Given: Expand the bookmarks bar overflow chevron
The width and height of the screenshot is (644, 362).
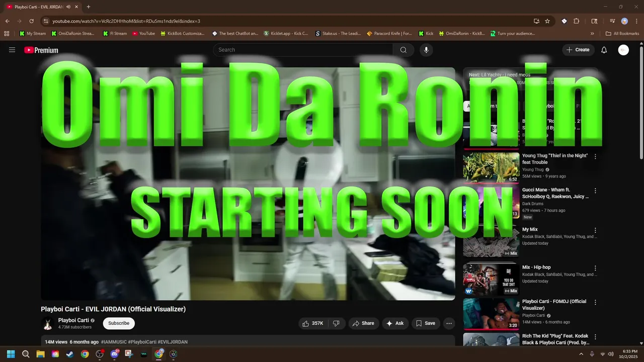Looking at the screenshot, I should pyautogui.click(x=592, y=34).
